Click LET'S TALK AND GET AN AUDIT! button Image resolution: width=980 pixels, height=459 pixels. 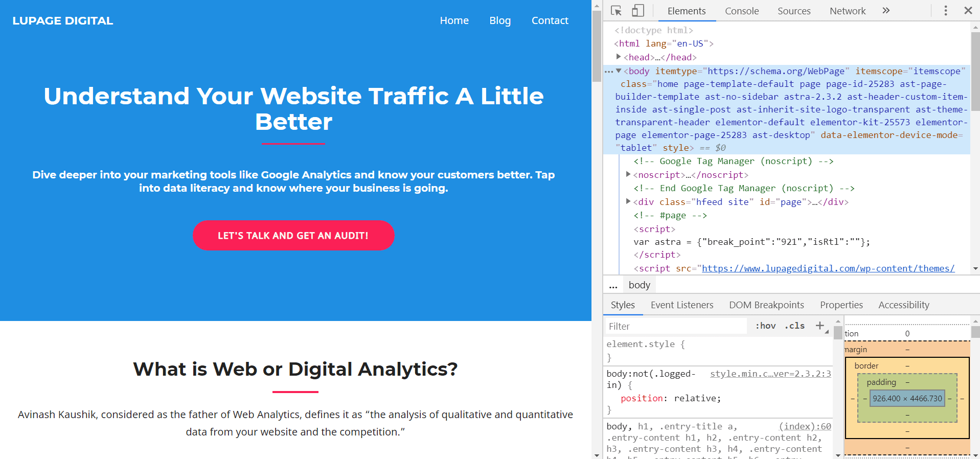pos(293,235)
